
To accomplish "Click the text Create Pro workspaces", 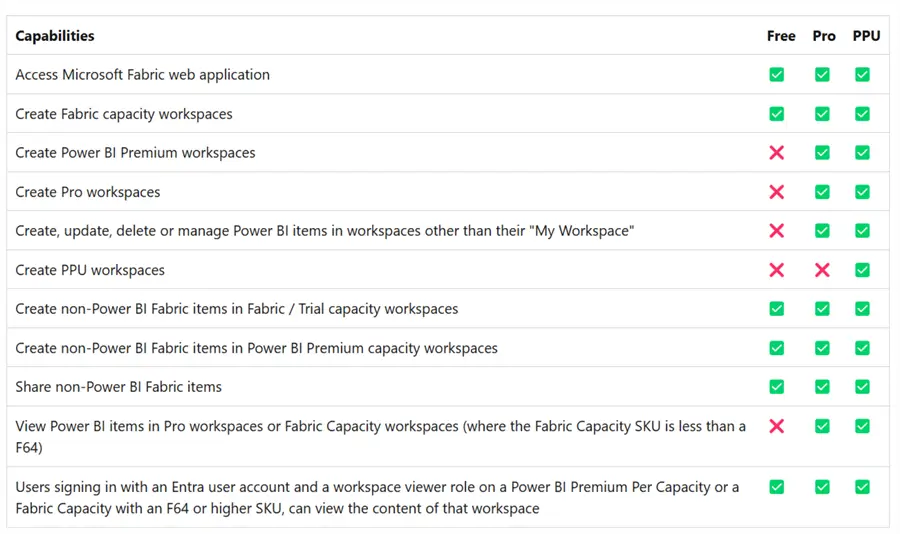I will coord(88,192).
